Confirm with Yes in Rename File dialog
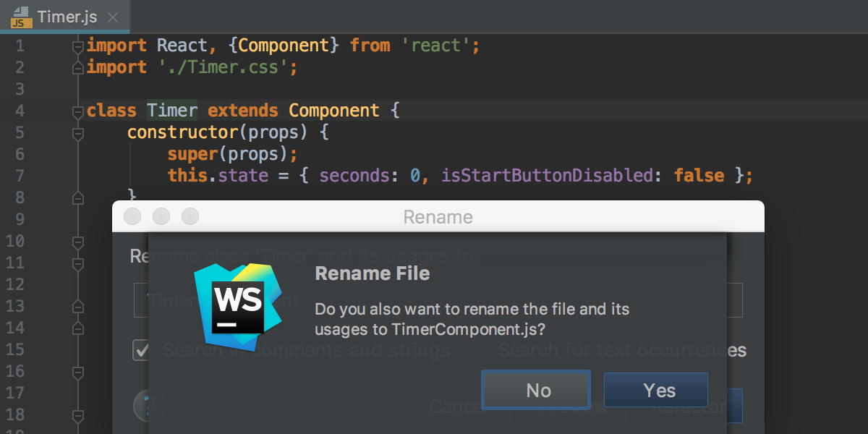Viewport: 868px width, 434px height. click(656, 391)
